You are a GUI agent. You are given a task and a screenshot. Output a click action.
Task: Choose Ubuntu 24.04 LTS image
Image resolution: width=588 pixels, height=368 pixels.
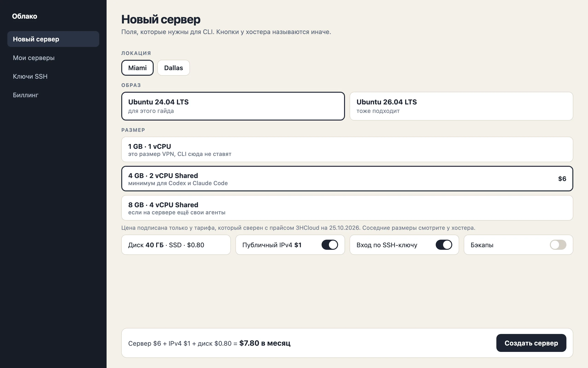pyautogui.click(x=233, y=106)
